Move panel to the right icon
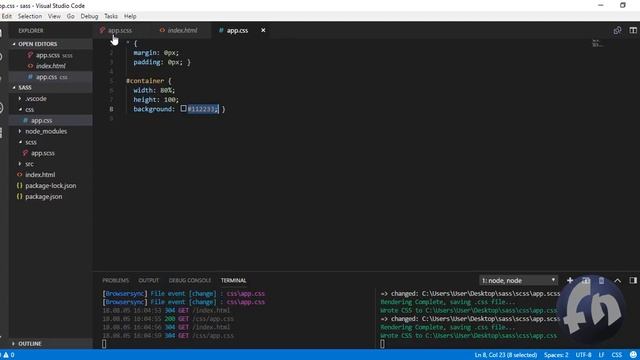 click(x=633, y=280)
